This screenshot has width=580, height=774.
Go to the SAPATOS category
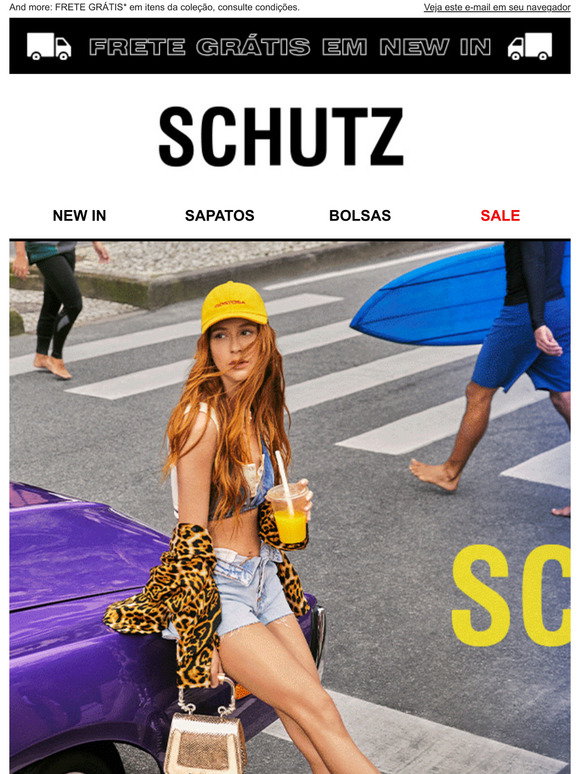220,216
